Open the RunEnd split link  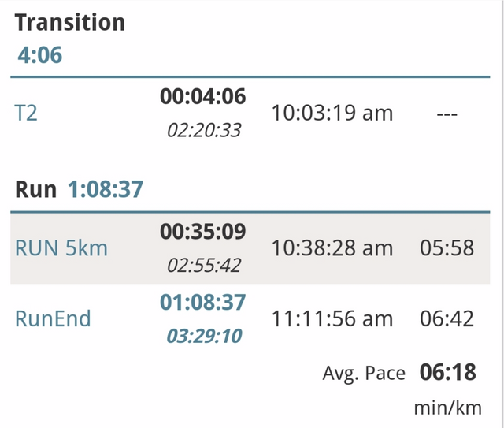[53, 318]
